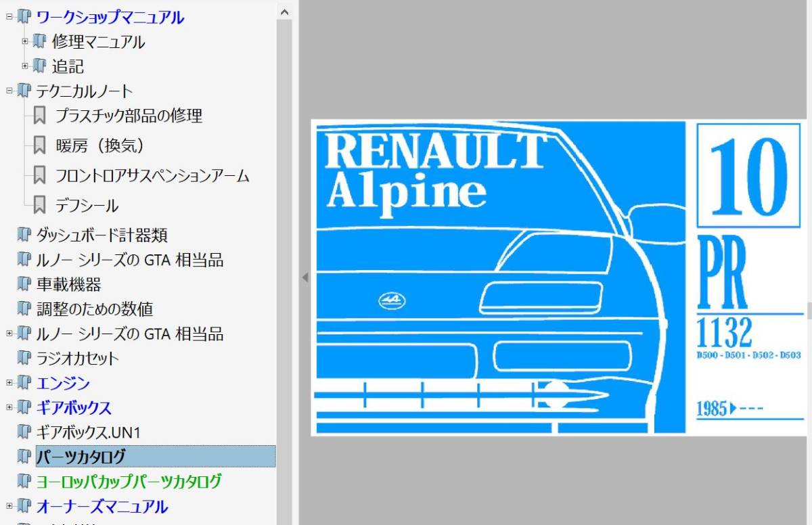The image size is (812, 525).
Task: Click the bookmark icon next to 暖房（換気）
Action: click(39, 145)
